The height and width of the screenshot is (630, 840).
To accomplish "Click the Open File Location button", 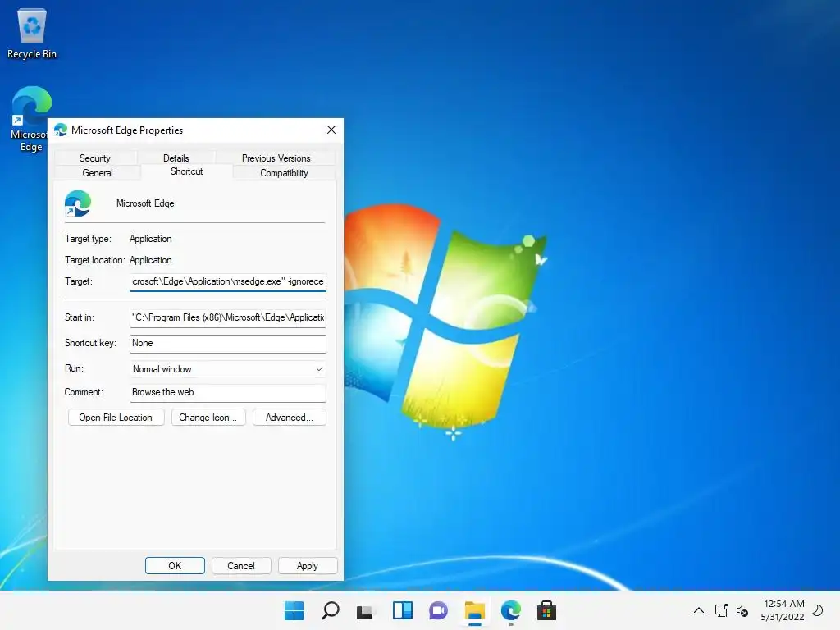I will [116, 418].
